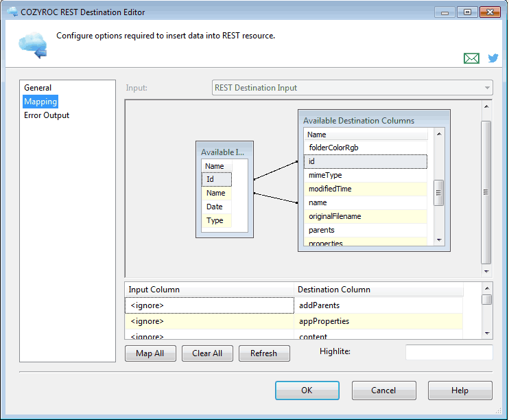Click destination list scrollbar thumb
Viewport: 509px width, 420px height.
438,193
